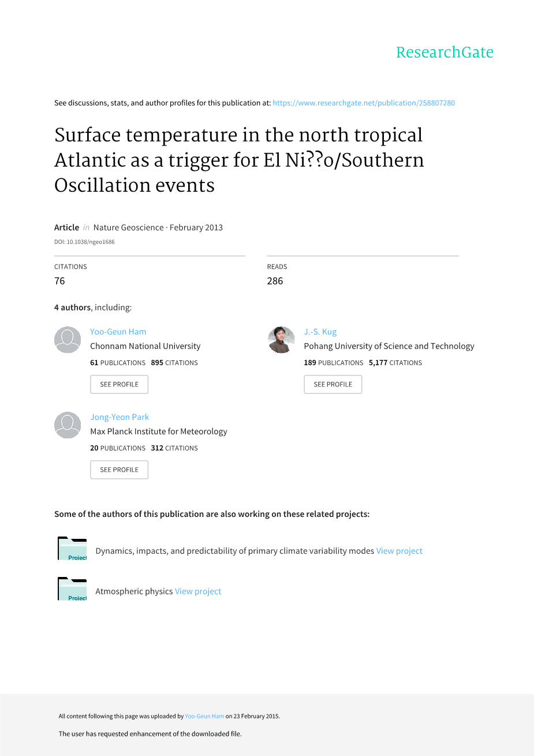534x756 pixels.
Task: Click project icon beside Dynamics, impacts project
Action: [72, 549]
